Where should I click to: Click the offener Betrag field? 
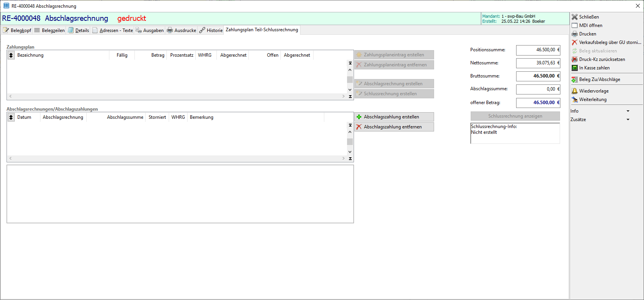(538, 103)
